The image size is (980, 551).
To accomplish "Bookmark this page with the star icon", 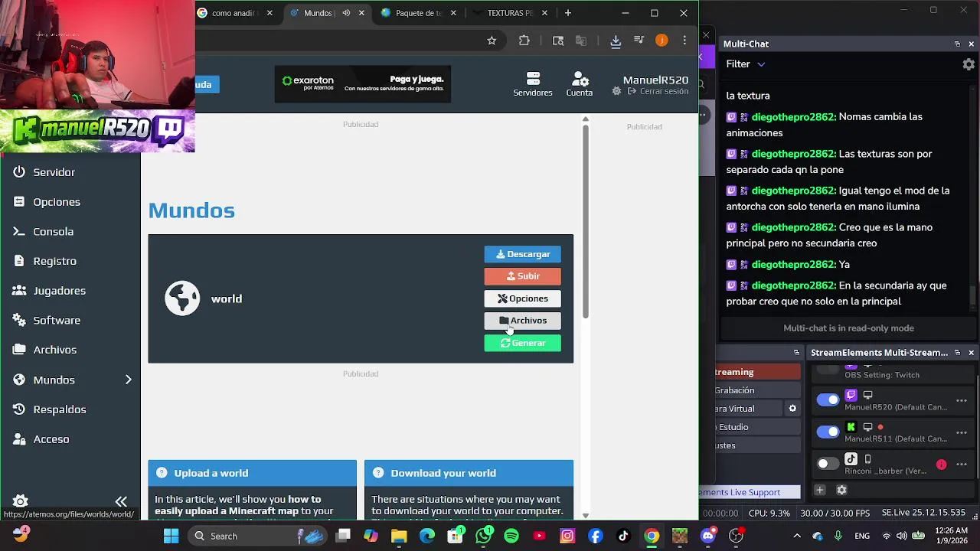I will pyautogui.click(x=492, y=41).
